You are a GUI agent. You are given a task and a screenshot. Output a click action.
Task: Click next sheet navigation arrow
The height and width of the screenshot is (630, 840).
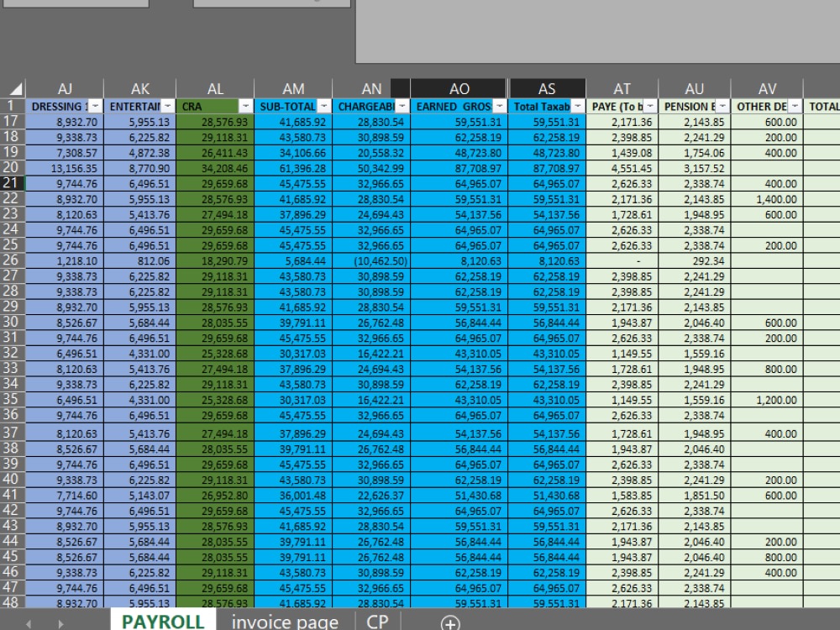pos(60,624)
